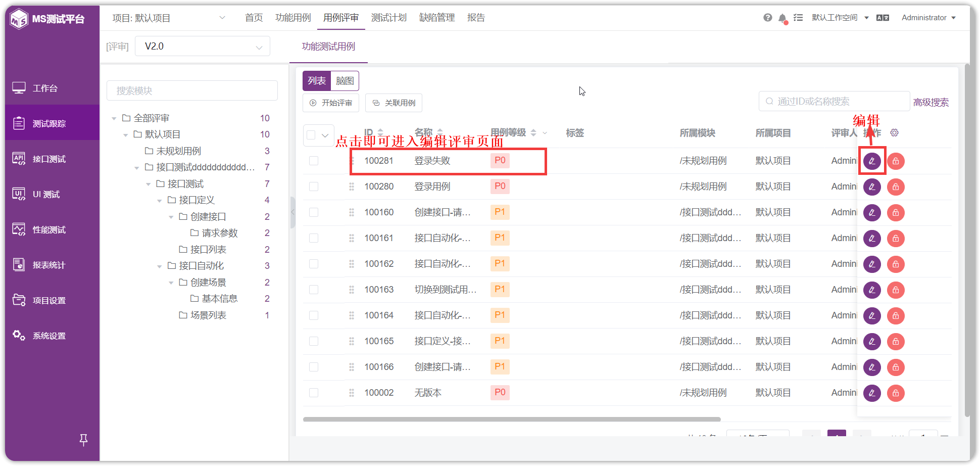Screen dimensions: 980x466
Task: Click the sidebar pin icon
Action: tap(83, 440)
